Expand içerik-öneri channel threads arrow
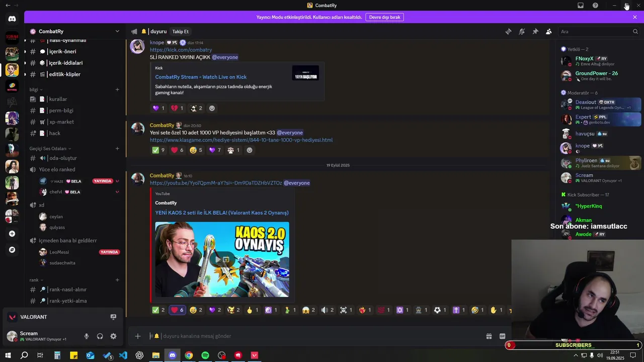Image resolution: width=644 pixels, height=362 pixels. [25, 51]
